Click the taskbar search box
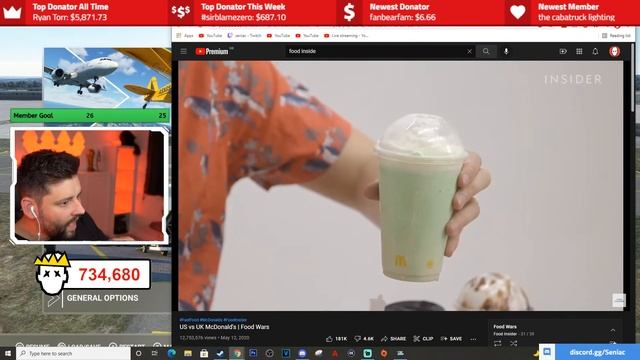 (x=73, y=353)
